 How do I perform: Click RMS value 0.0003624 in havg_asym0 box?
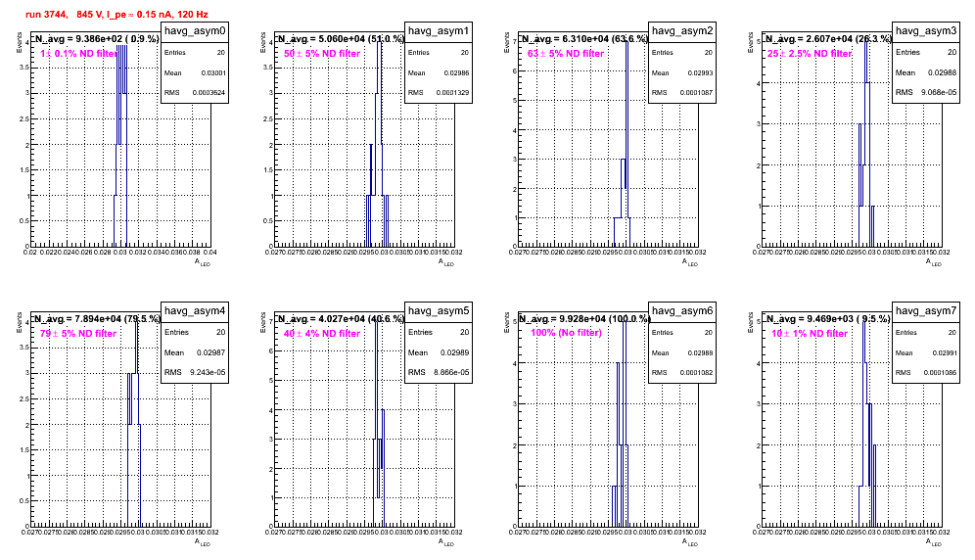pos(209,93)
